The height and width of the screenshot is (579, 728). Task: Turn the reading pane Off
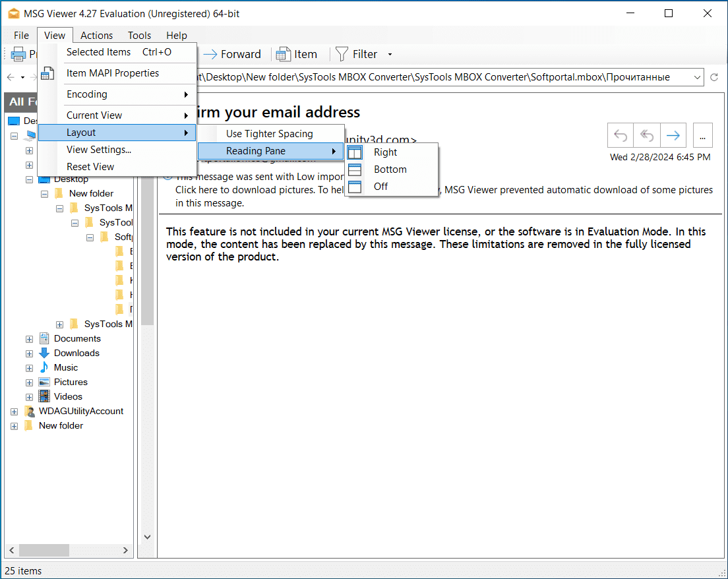pyautogui.click(x=392, y=187)
